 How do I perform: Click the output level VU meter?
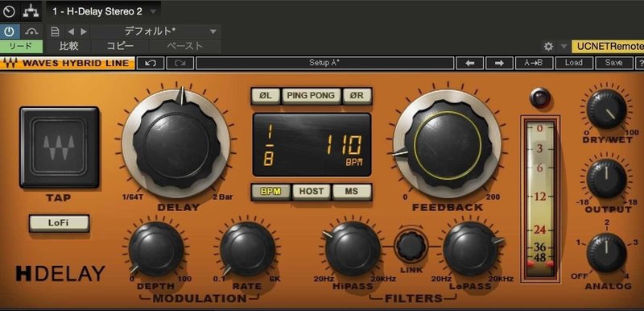(540, 199)
